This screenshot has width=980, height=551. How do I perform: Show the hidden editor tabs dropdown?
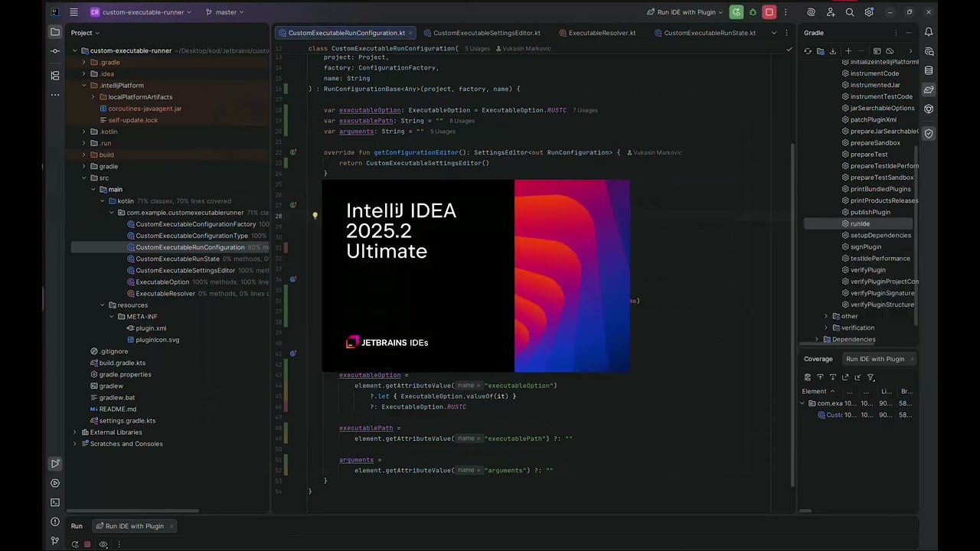774,33
